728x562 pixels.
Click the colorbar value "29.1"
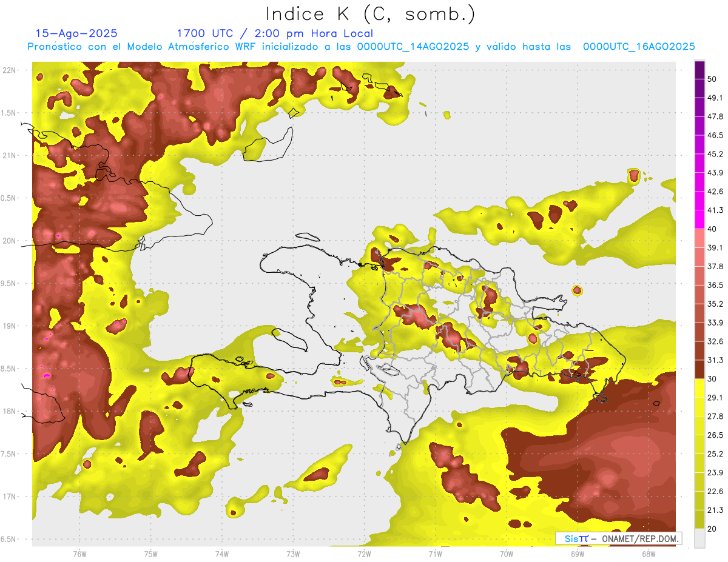715,398
